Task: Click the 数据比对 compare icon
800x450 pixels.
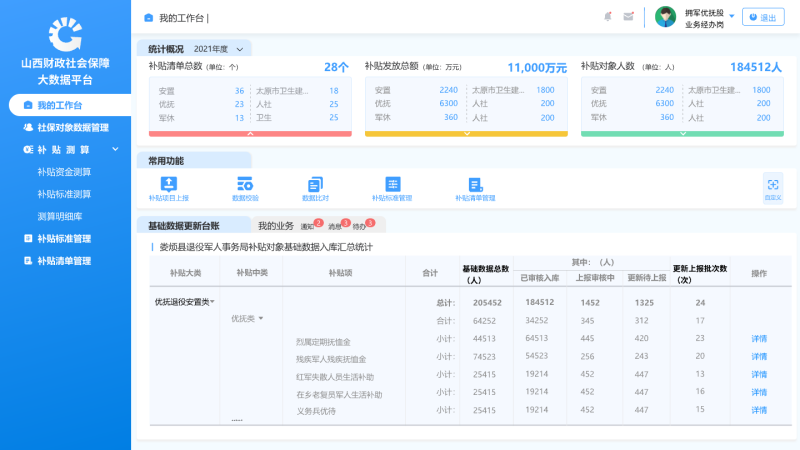Action: click(x=315, y=183)
